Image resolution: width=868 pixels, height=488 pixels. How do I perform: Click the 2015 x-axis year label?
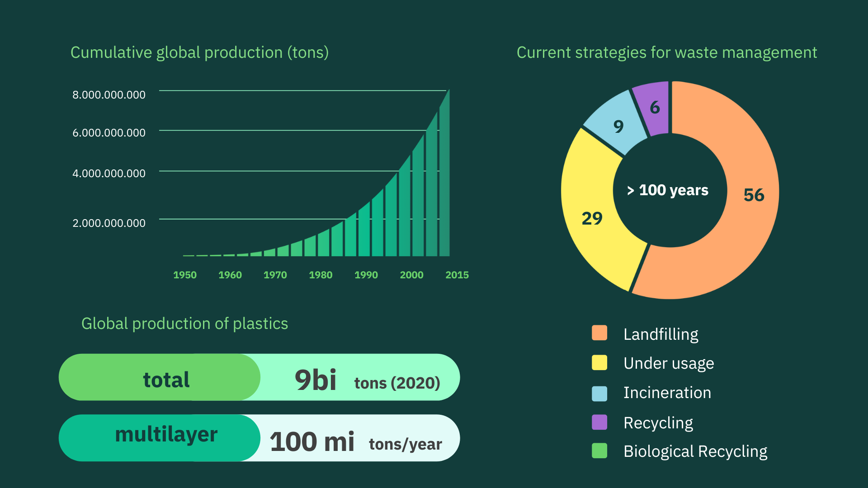click(x=457, y=275)
